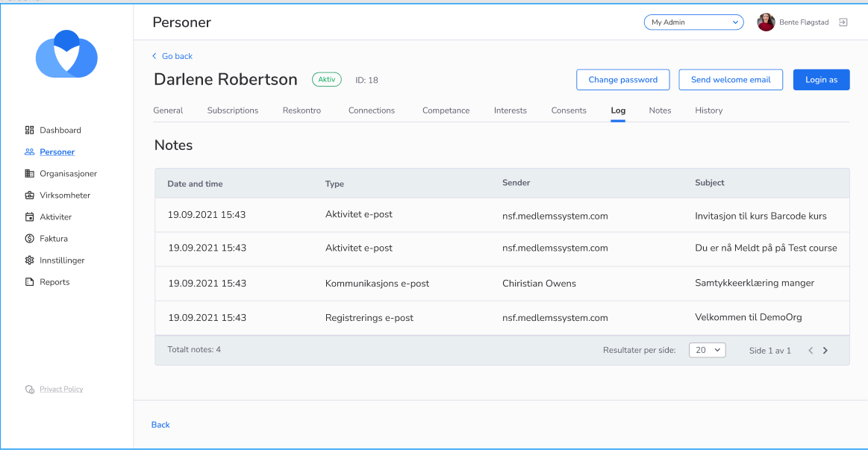Click subject Velkommen til DemoOrg

point(749,317)
